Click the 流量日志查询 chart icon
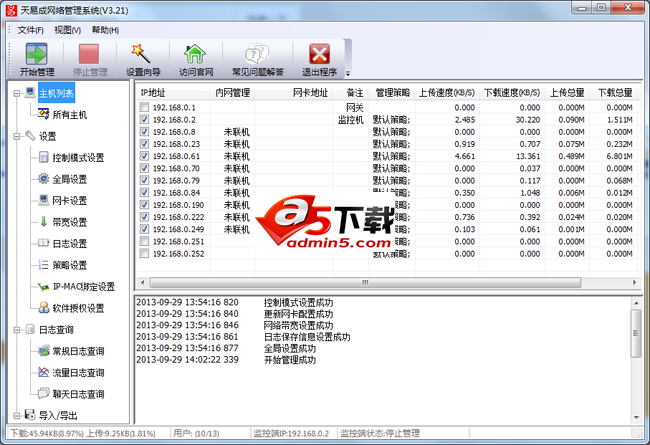This screenshot has height=445, width=650. pos(44,372)
